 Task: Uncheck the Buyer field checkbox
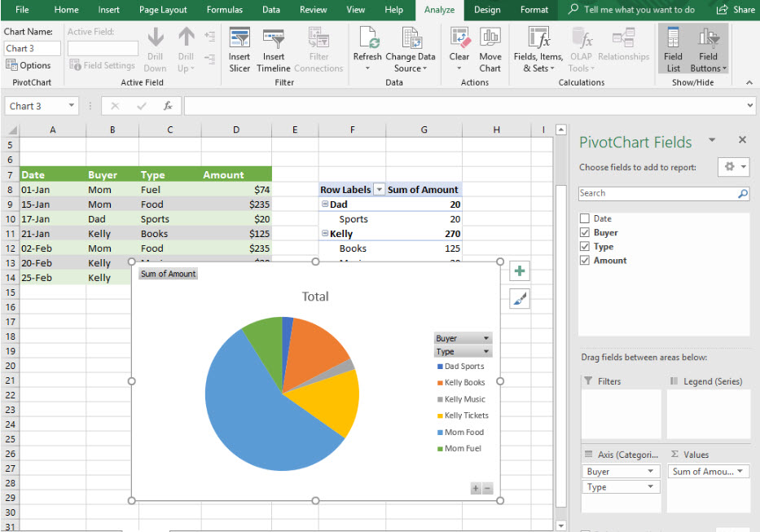[x=584, y=233]
